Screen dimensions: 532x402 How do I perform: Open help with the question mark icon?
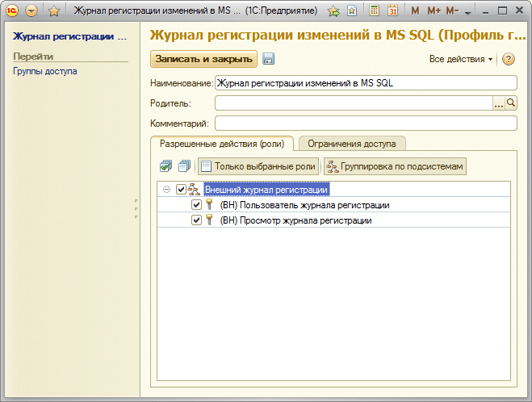pos(509,60)
